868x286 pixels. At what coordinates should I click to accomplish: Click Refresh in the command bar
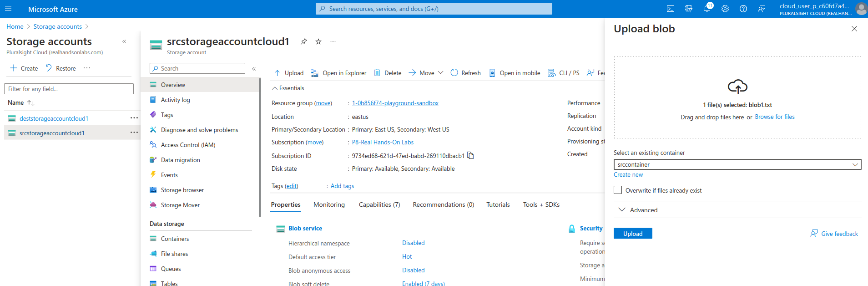coord(465,73)
